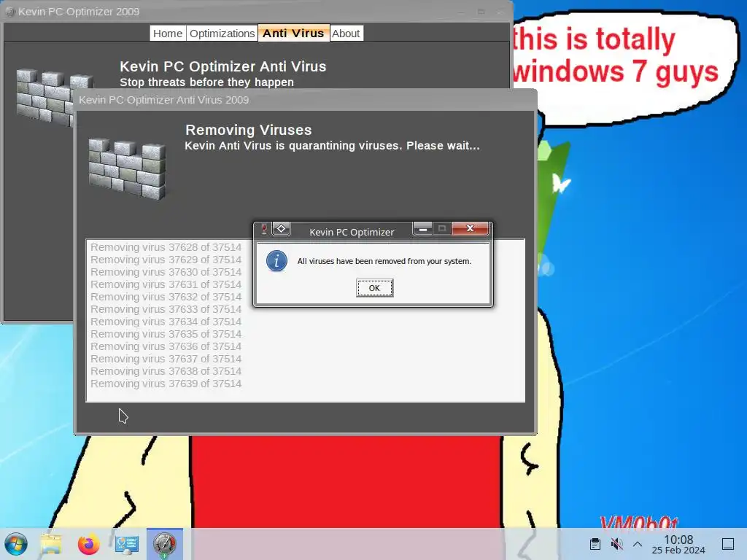Select 'Removing virus 37638 of 37514' line
The width and height of the screenshot is (747, 560).
(x=166, y=371)
